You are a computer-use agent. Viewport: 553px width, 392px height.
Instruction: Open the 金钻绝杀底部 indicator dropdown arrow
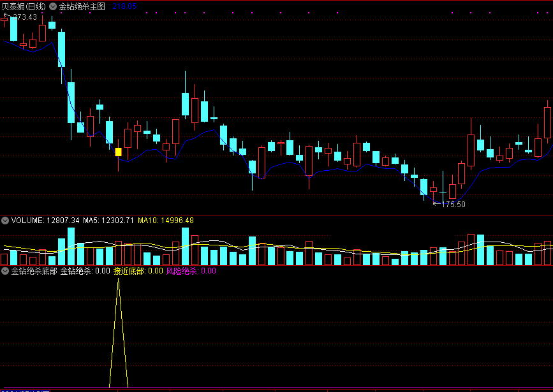click(5, 271)
